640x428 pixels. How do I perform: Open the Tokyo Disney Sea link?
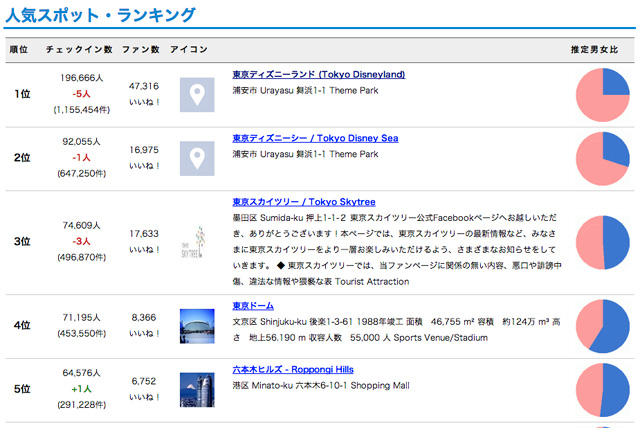click(315, 138)
